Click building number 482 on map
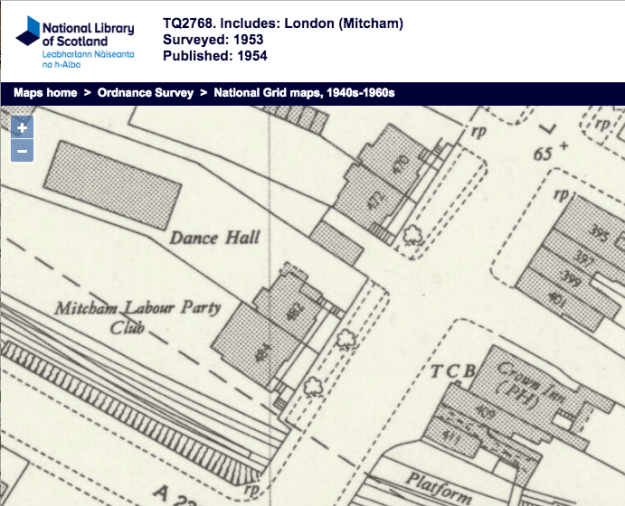 pos(296,310)
